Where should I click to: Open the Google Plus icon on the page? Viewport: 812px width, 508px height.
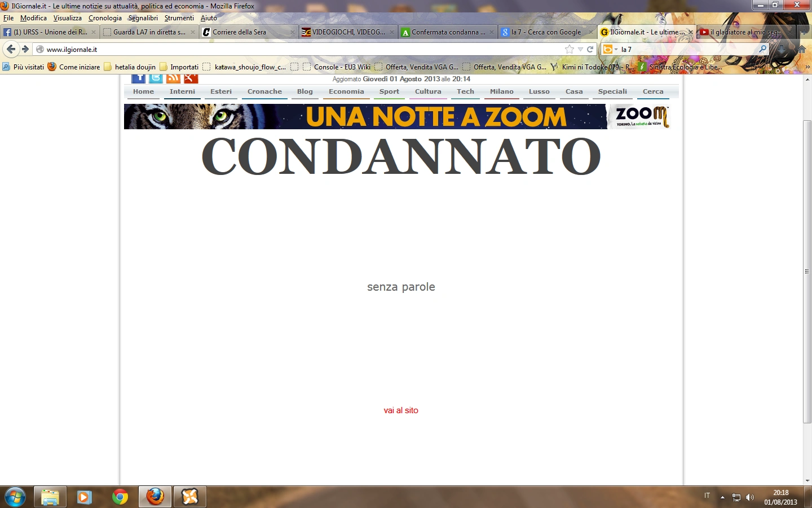point(191,78)
